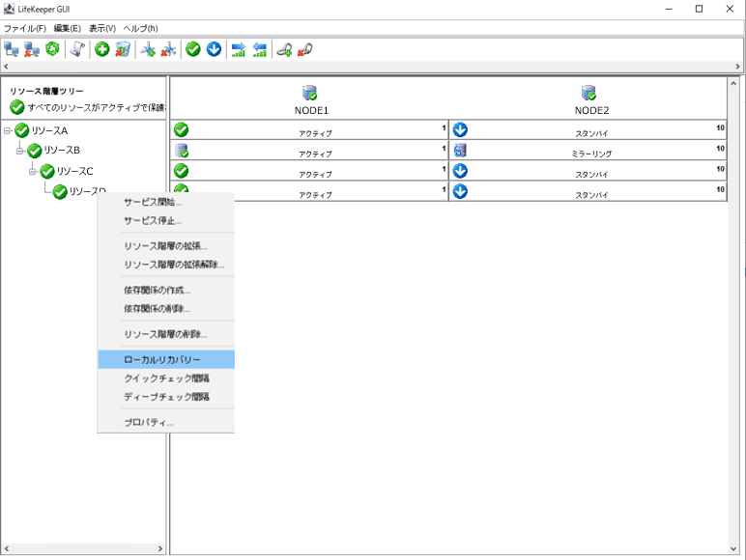Choose リソース階層の拡張... menu entry
The image size is (746, 560).
click(x=166, y=246)
